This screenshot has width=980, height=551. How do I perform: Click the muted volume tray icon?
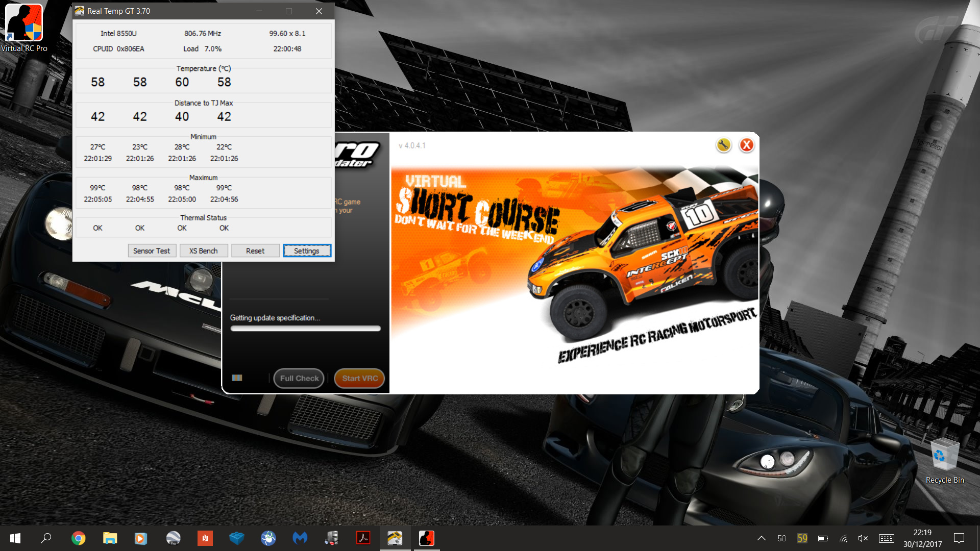(863, 538)
